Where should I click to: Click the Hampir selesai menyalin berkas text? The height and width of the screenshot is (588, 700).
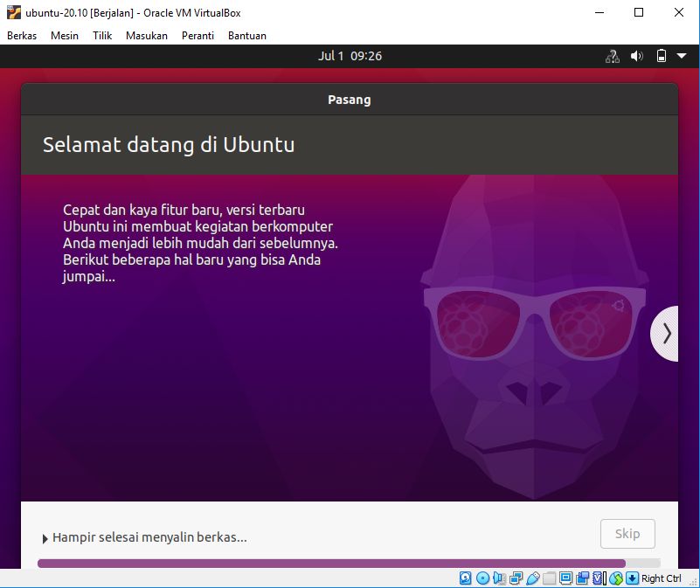[x=149, y=537]
